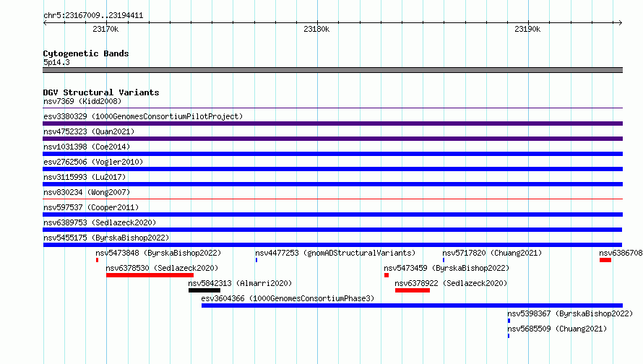Viewport: 643px width, 364px height.
Task: Select the 5p14.3 band label
Action: tap(56, 62)
